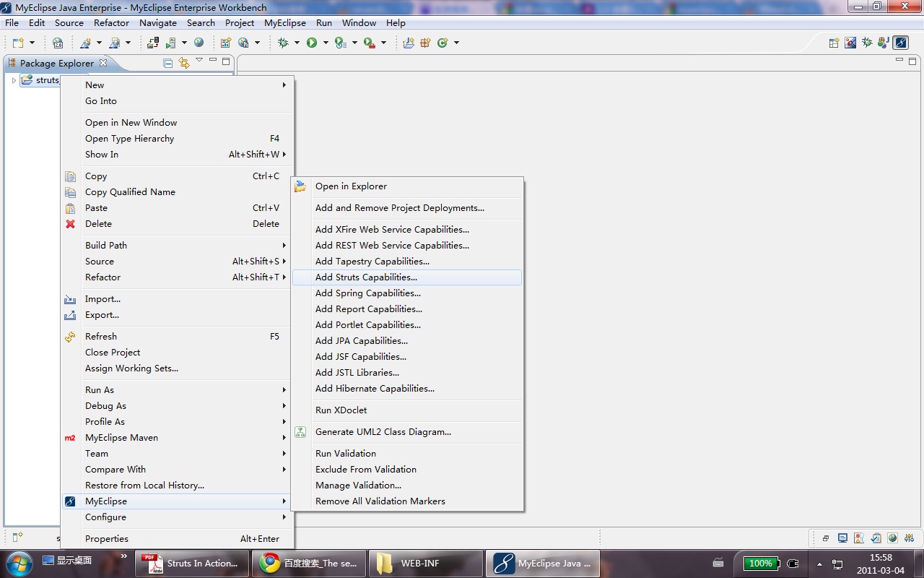Screen dimensions: 924x578
Task: Click Collapse All icon in Package Explorer
Action: (x=168, y=63)
